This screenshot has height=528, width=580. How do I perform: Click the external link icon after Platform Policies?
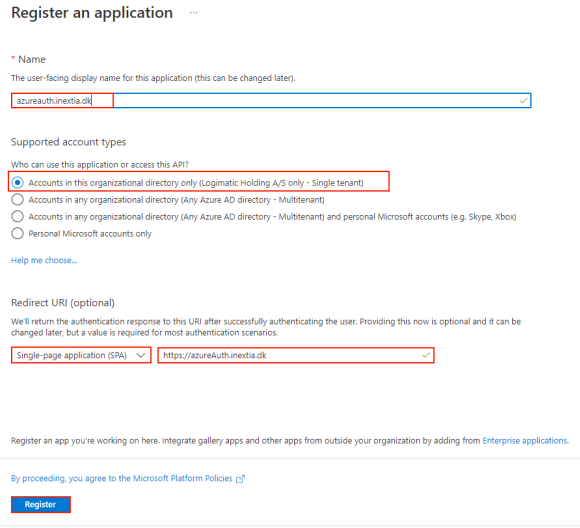240,479
